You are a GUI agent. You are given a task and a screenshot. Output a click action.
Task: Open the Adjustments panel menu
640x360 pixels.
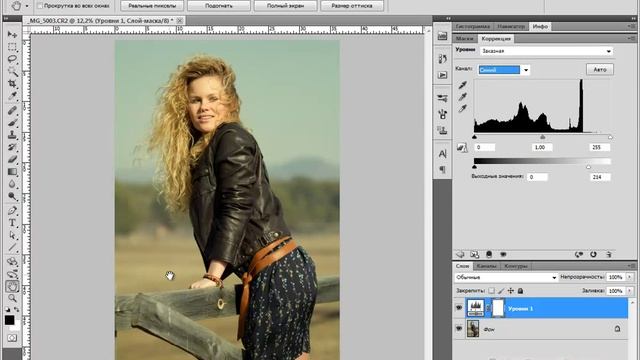tap(630, 38)
